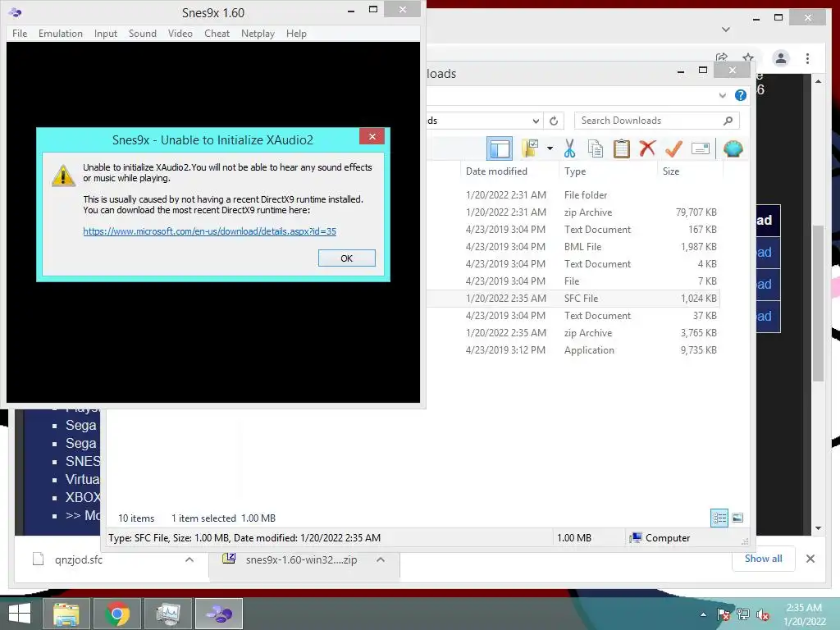Open File Explorer from the taskbar
Image resolution: width=840 pixels, height=630 pixels.
point(66,614)
